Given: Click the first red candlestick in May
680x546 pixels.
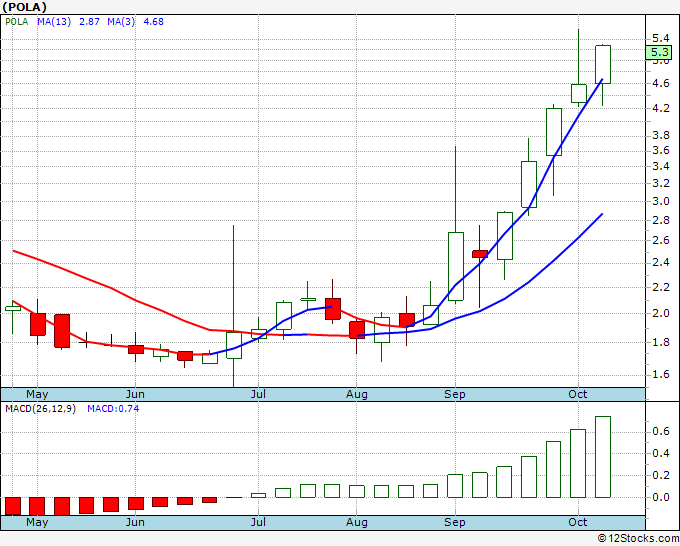Looking at the screenshot, I should (x=37, y=324).
